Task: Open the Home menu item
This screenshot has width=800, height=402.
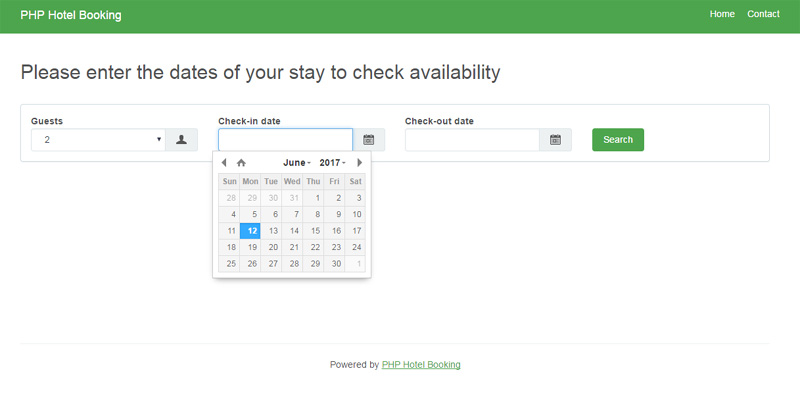Action: [722, 14]
